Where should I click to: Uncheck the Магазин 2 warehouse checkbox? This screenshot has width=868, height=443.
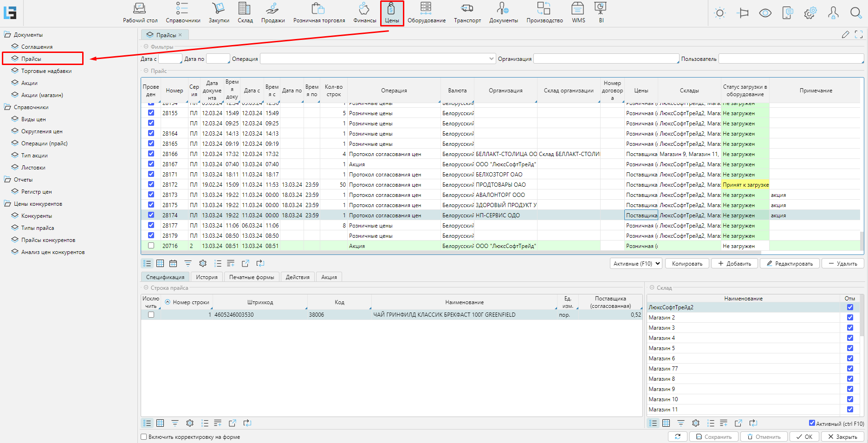click(850, 318)
